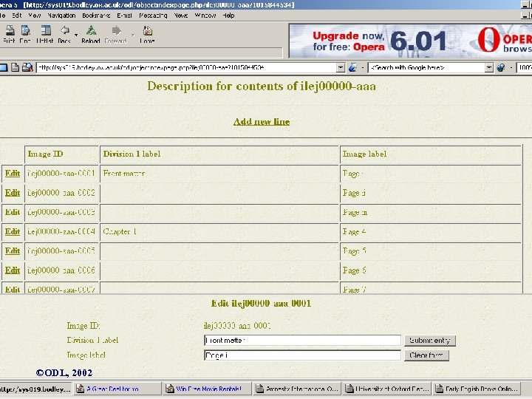
Task: Click the Print toolbar icon
Action: (x=10, y=31)
